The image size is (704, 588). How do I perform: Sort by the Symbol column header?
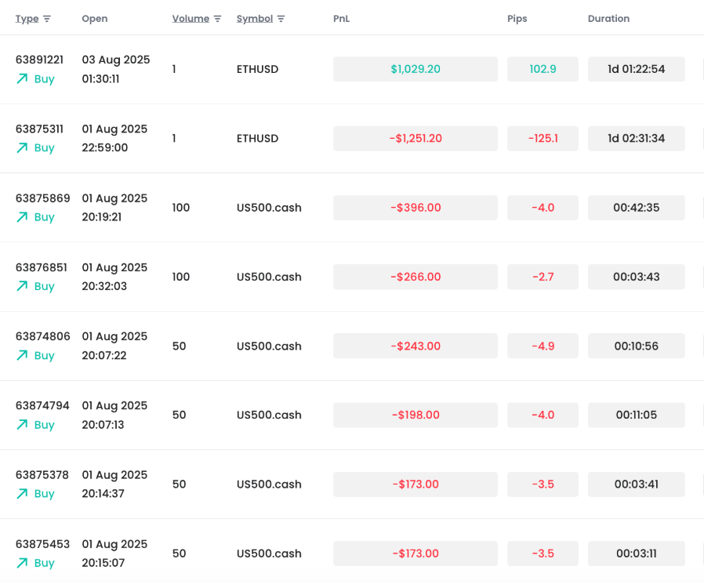coord(255,18)
